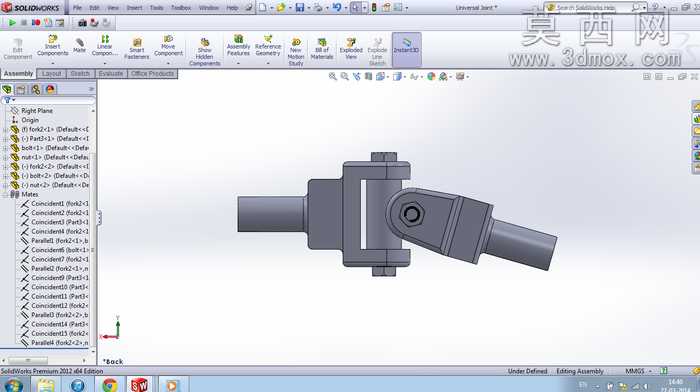The image size is (700, 392).
Task: Click Zoom to Fit icon
Action: [333, 77]
